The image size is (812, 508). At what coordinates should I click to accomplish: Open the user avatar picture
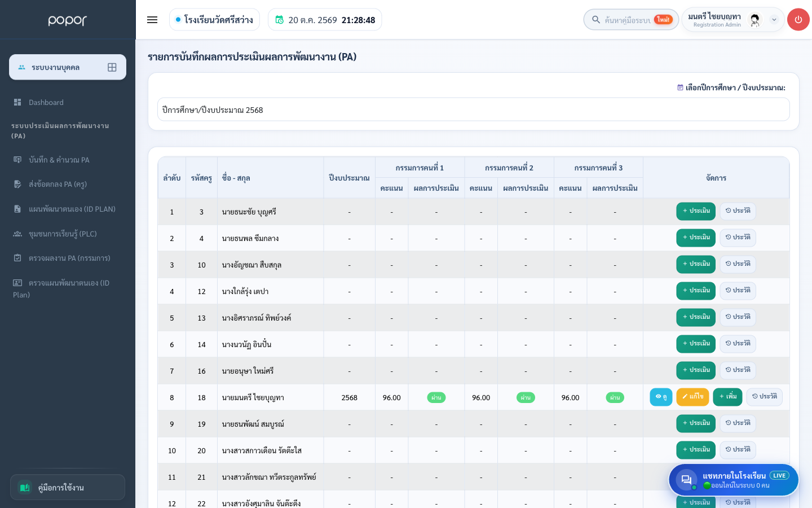pos(754,20)
